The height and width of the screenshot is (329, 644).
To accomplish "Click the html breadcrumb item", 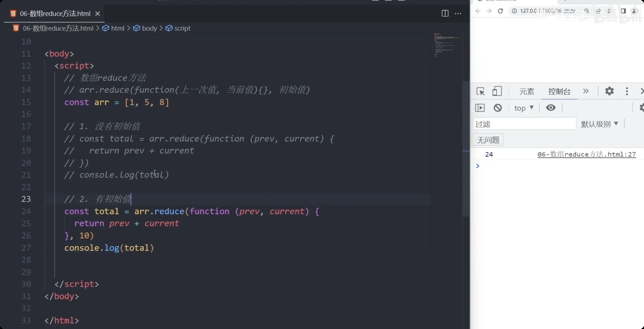I will click(113, 28).
